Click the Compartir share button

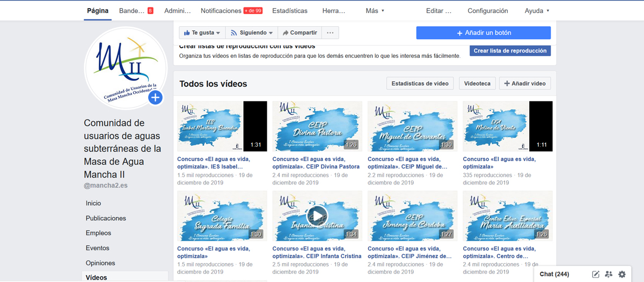click(x=299, y=33)
